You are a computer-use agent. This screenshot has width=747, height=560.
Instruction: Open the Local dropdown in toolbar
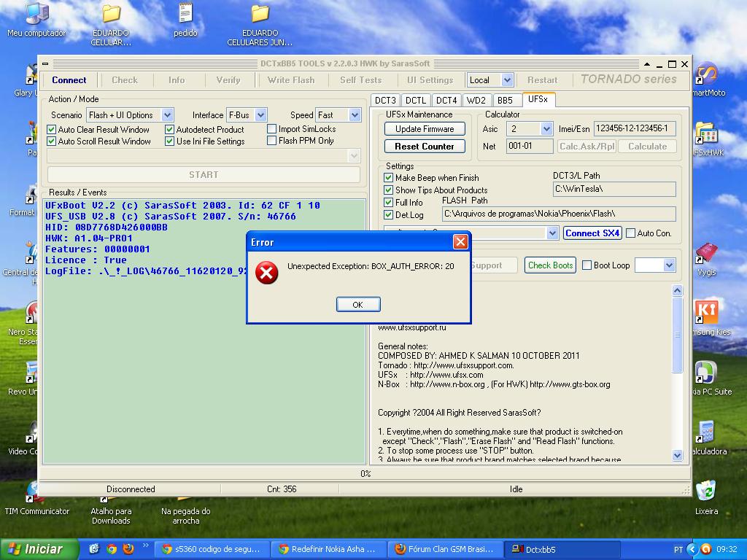coord(508,80)
